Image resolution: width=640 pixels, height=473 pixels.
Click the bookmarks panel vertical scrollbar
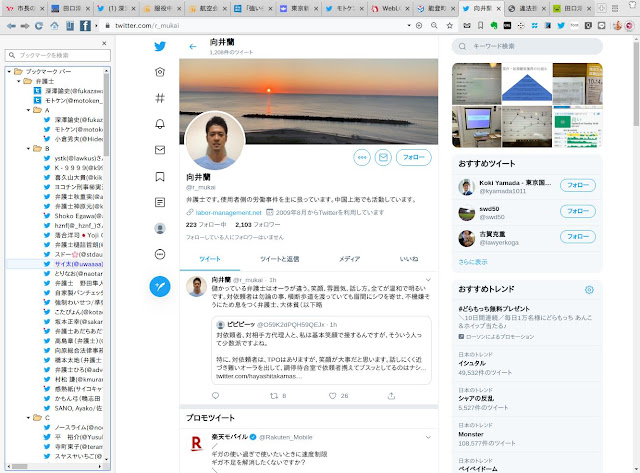coord(106,113)
